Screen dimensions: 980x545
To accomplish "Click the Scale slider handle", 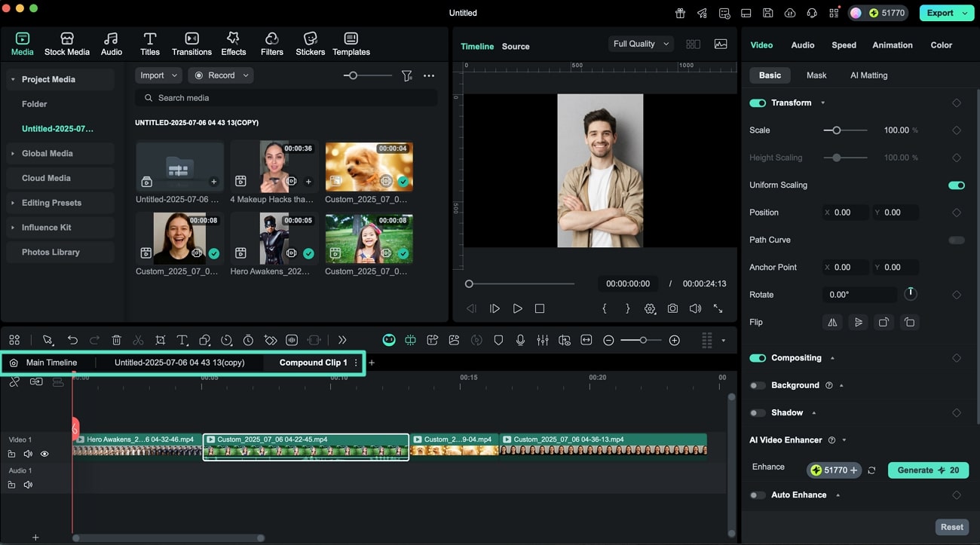I will (836, 130).
